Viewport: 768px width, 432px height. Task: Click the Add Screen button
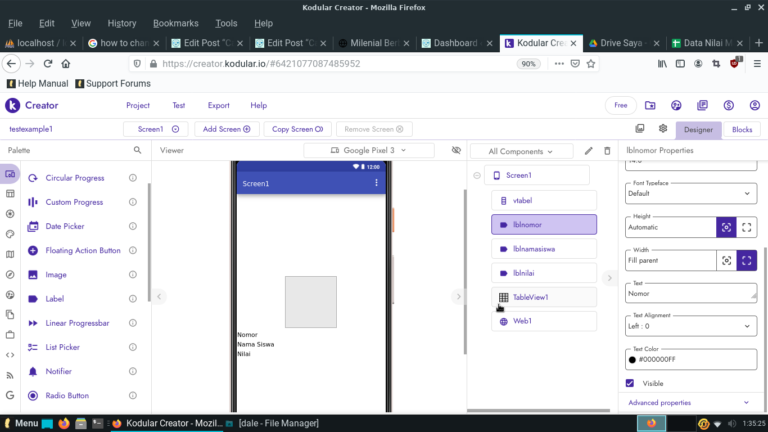(x=226, y=129)
